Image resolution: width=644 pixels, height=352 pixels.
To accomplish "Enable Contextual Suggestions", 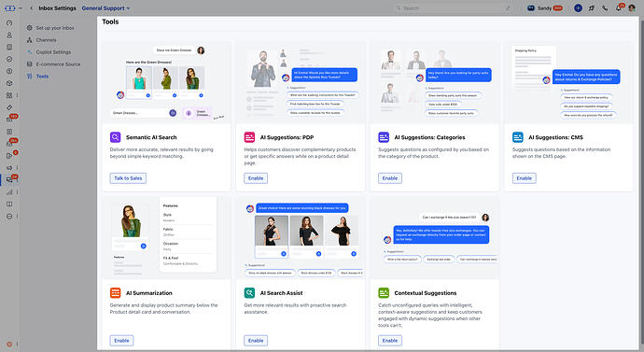I will coord(390,341).
